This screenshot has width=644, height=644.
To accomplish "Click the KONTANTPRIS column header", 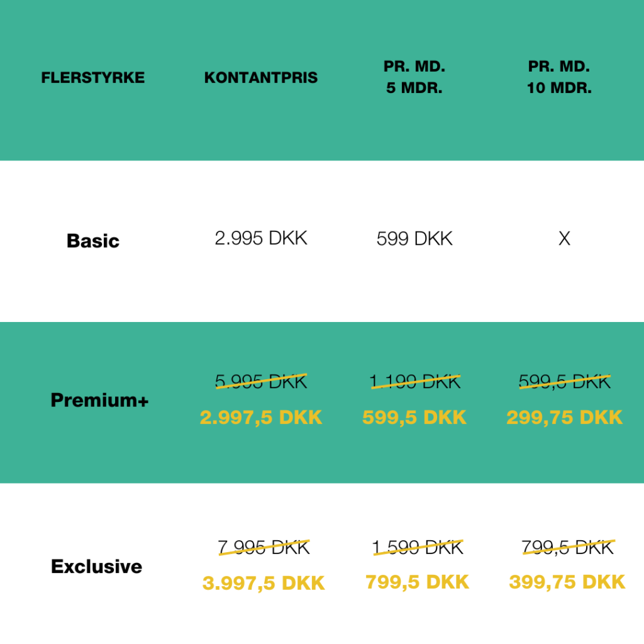I will point(261,77).
